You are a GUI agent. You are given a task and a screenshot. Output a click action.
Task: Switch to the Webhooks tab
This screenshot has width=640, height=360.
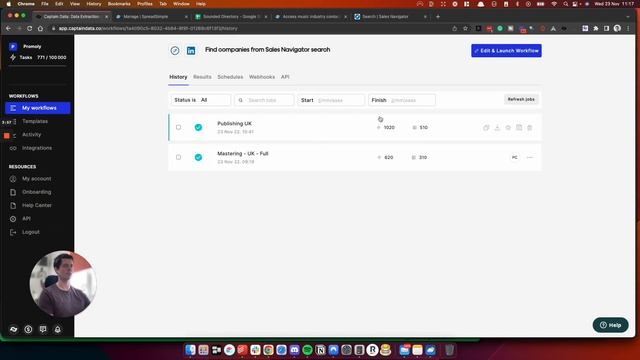click(x=262, y=77)
